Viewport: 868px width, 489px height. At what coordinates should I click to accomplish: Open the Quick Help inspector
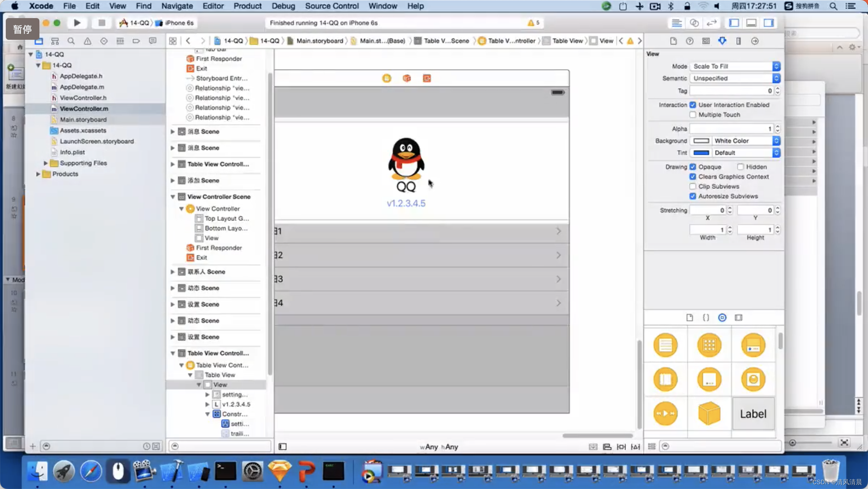click(x=690, y=41)
